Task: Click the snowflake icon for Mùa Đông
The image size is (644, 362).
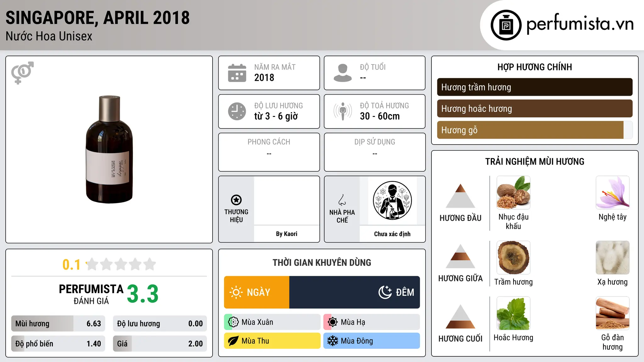Action: [x=332, y=341]
